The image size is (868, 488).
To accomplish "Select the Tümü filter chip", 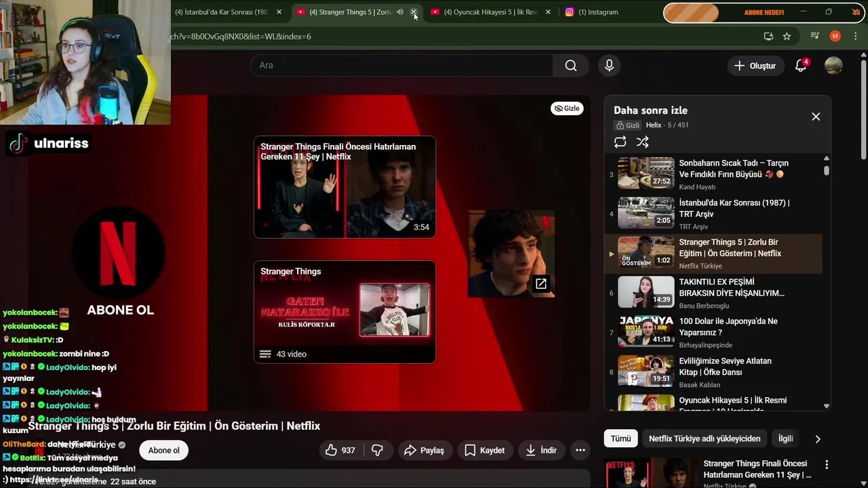I will (x=620, y=439).
